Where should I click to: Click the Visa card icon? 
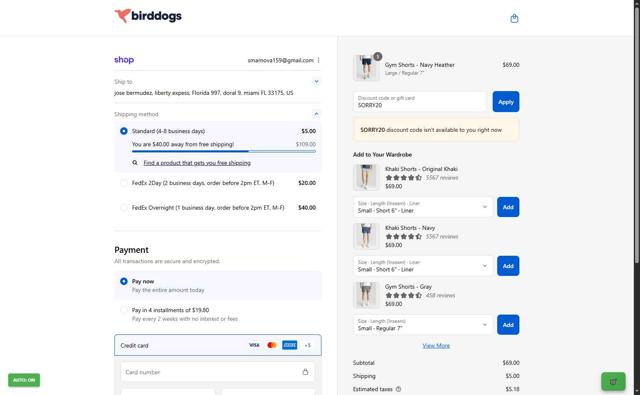click(x=254, y=345)
